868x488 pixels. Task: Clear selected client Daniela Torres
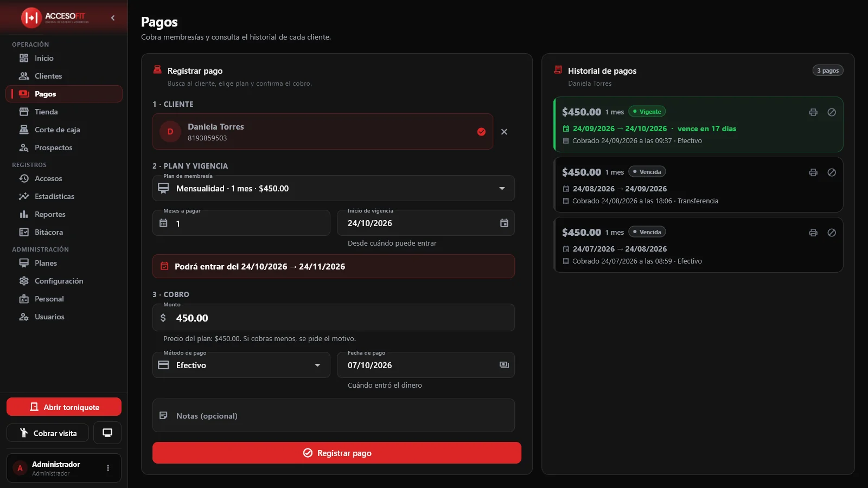point(504,132)
